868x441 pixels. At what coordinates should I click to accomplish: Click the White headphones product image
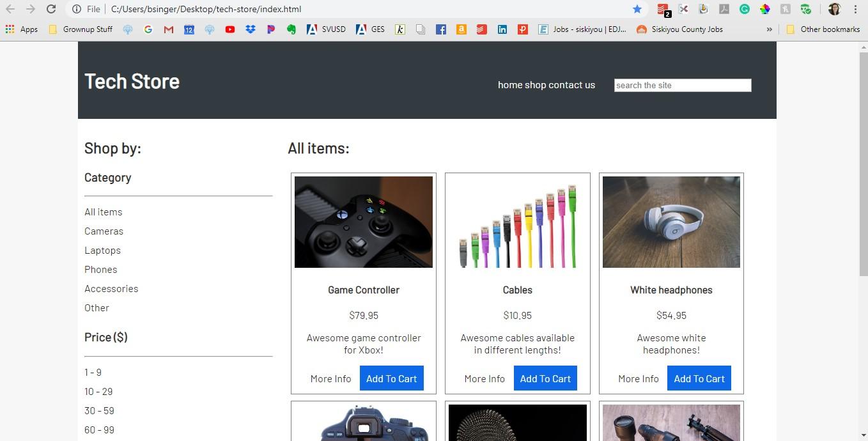pos(671,222)
